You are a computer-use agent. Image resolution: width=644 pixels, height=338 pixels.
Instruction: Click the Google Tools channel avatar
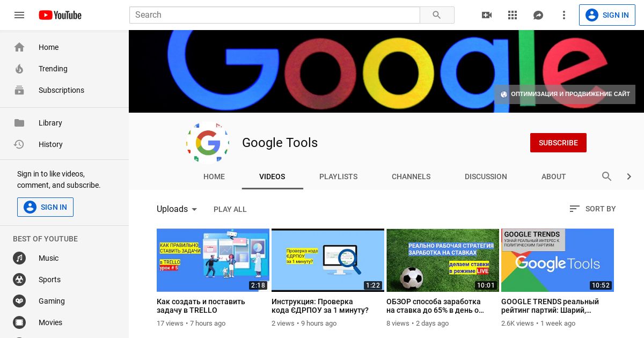click(x=208, y=143)
